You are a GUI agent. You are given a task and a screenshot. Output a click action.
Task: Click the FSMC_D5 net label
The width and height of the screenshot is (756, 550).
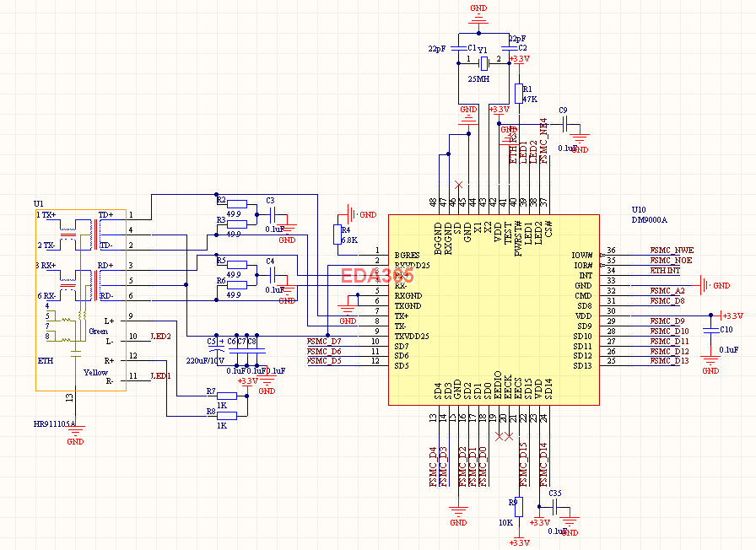(324, 361)
